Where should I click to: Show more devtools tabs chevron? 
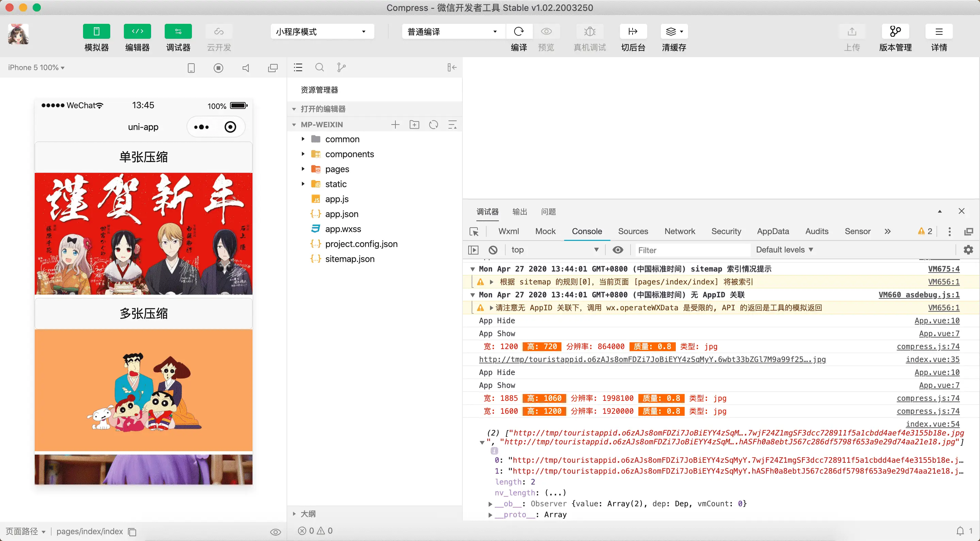pos(887,231)
